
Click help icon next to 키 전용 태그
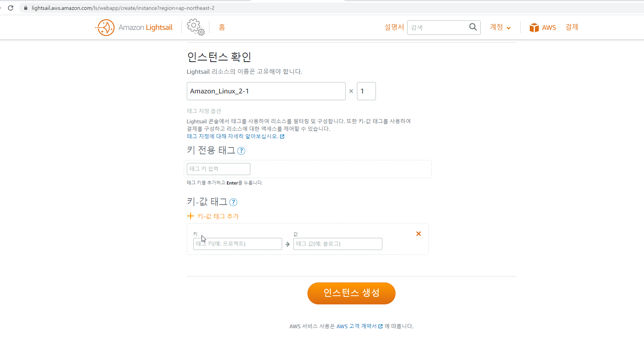click(x=241, y=151)
